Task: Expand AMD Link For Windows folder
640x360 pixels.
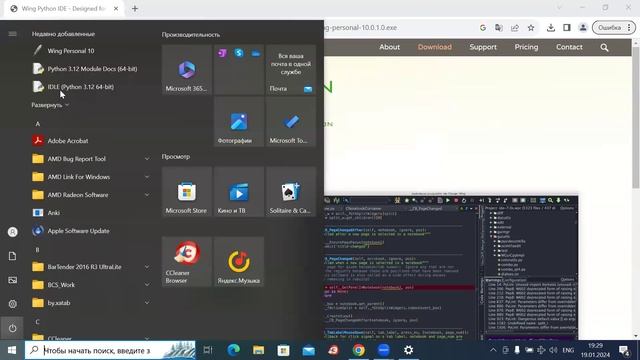Action: (91, 177)
